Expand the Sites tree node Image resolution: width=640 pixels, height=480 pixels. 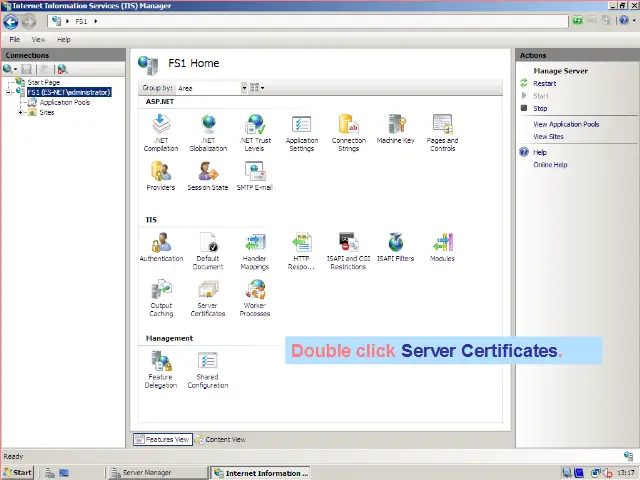20,112
